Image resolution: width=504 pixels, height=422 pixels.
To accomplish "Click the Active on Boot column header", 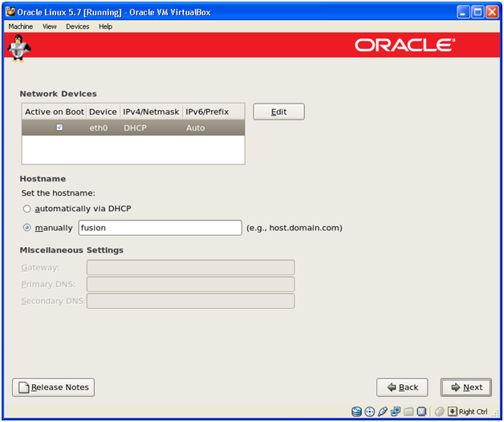I will click(55, 112).
